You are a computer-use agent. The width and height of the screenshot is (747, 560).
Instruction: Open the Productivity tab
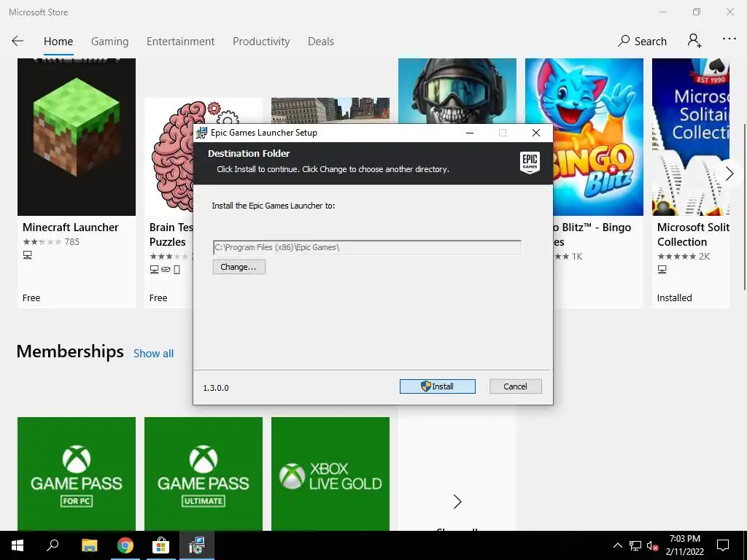(261, 42)
